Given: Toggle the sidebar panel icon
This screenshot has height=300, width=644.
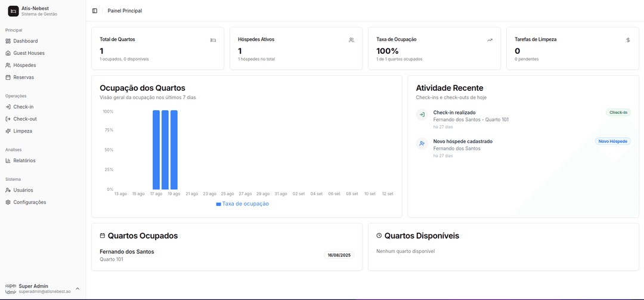Looking at the screenshot, I should 95,11.
